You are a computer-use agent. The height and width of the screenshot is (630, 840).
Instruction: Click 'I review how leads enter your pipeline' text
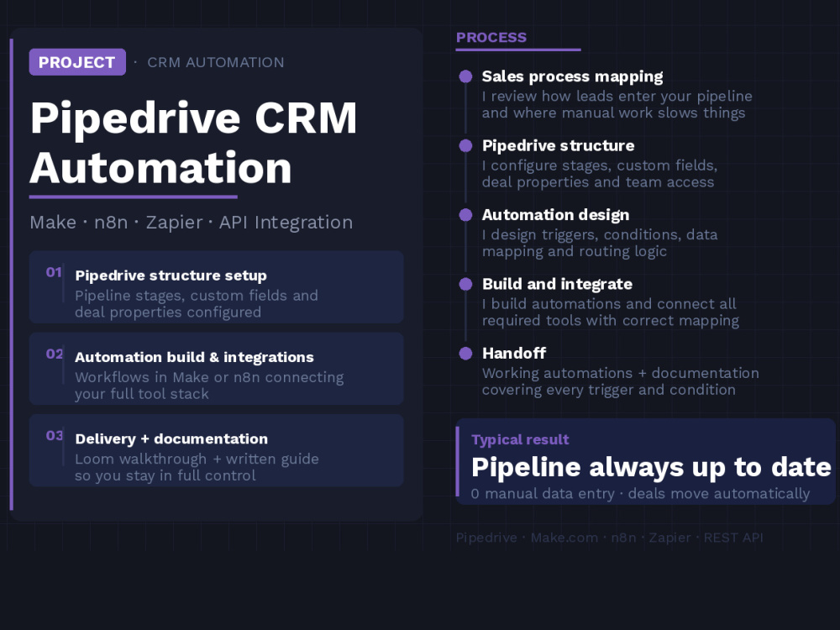(617, 97)
